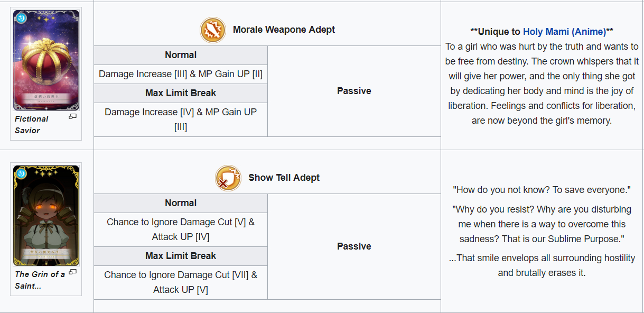Click blue type badge on Fictional Savior card
The width and height of the screenshot is (644, 313).
coord(21,18)
